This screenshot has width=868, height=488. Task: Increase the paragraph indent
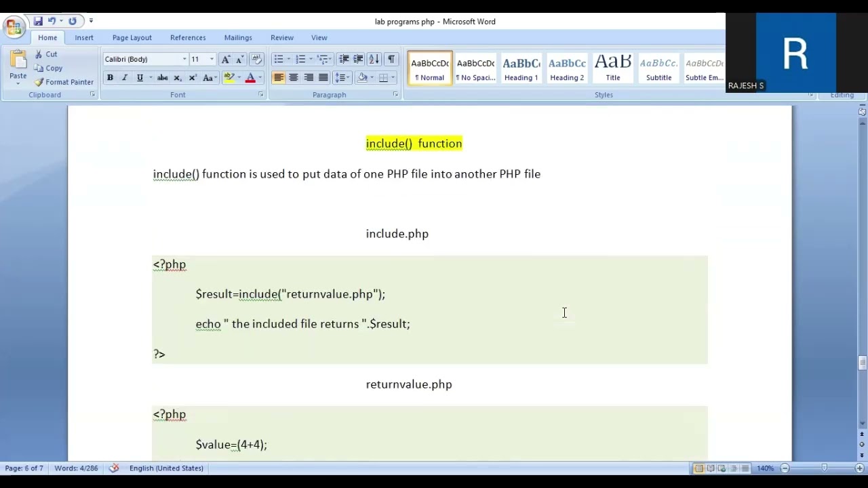tap(358, 60)
